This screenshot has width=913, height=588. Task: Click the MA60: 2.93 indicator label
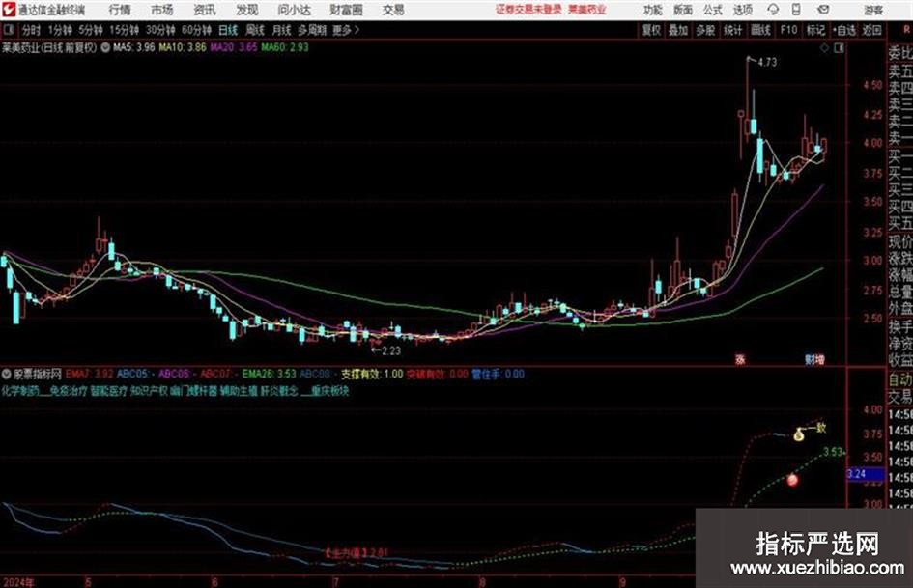tap(285, 47)
